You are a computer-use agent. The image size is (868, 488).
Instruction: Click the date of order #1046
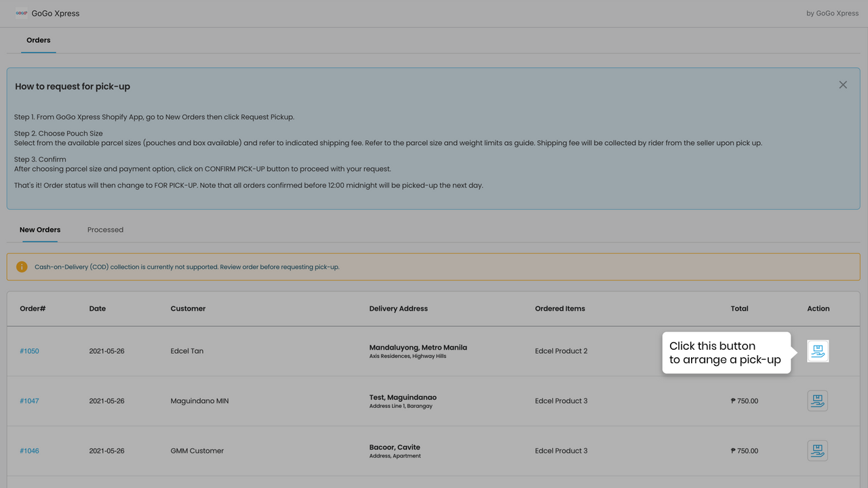(107, 451)
